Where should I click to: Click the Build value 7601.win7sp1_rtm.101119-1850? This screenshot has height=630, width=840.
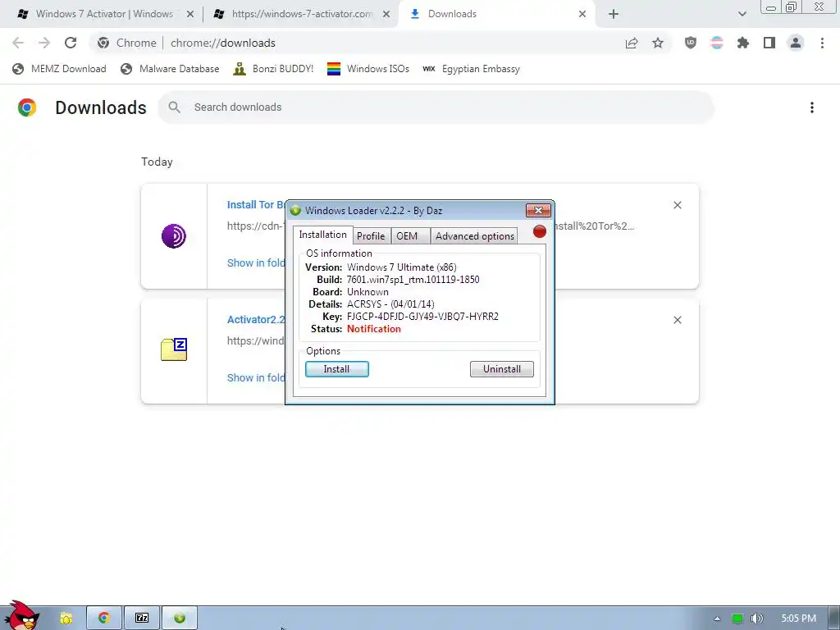coord(413,280)
